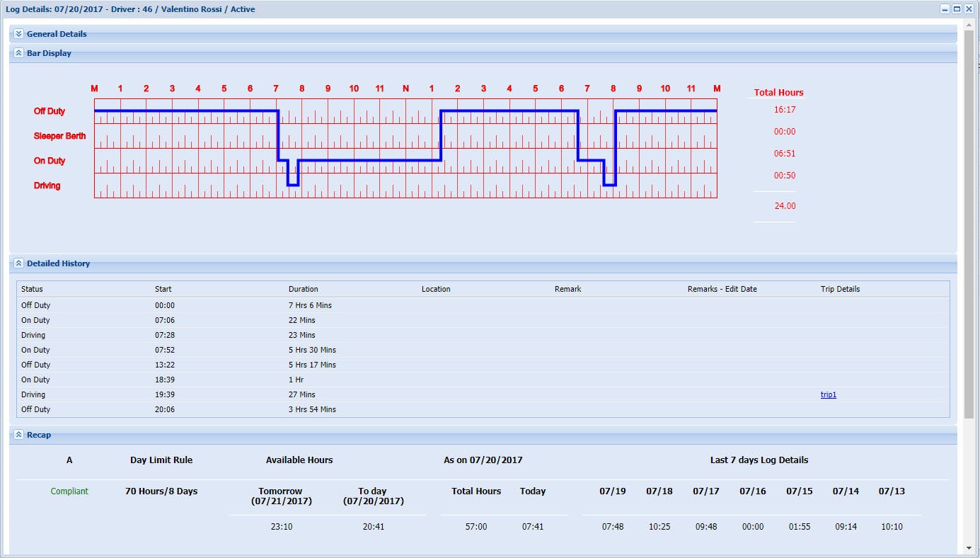Open the Detailed History disclosure control
980x558 pixels.
[x=18, y=263]
